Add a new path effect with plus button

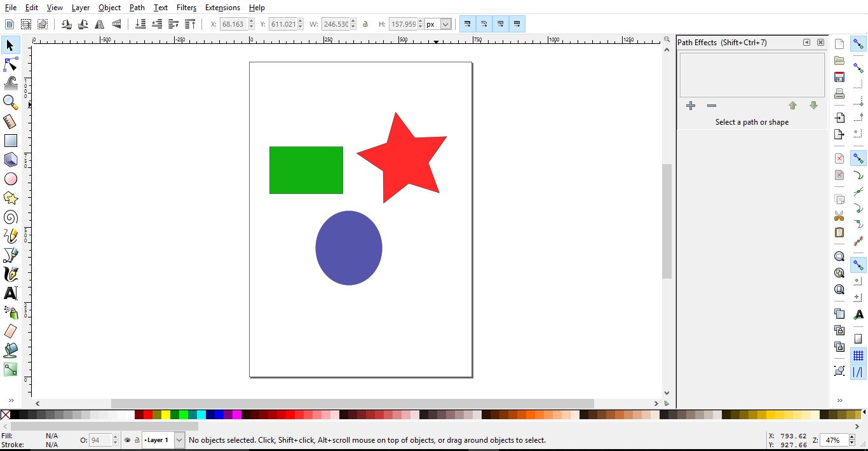691,106
